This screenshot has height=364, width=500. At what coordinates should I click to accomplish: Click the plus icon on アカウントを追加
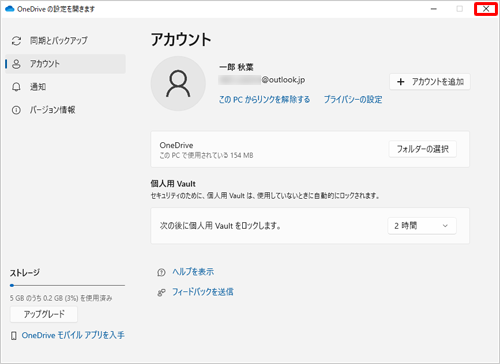401,82
